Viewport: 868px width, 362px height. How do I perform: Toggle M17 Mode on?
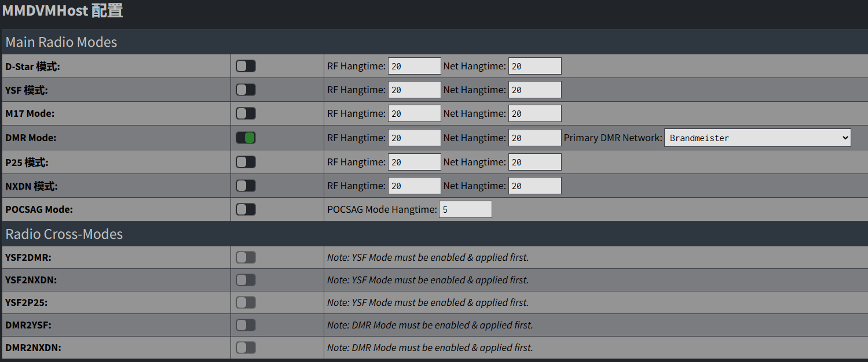point(246,113)
